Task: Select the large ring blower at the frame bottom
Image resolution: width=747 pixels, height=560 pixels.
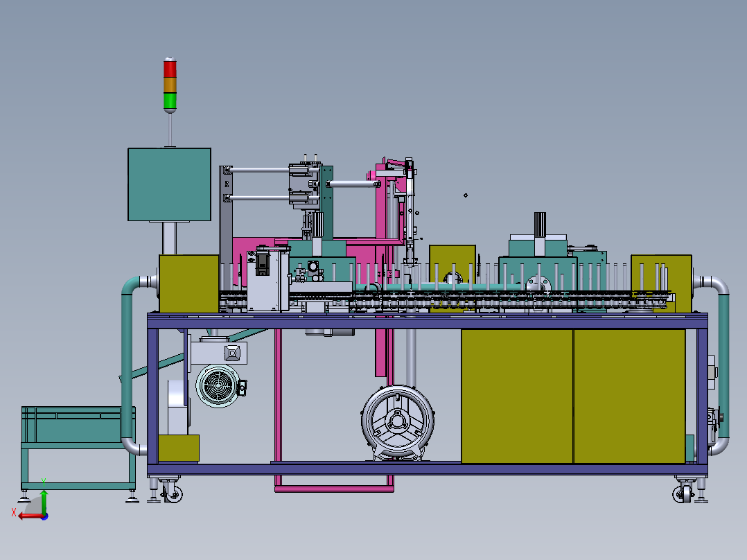Action: (398, 423)
